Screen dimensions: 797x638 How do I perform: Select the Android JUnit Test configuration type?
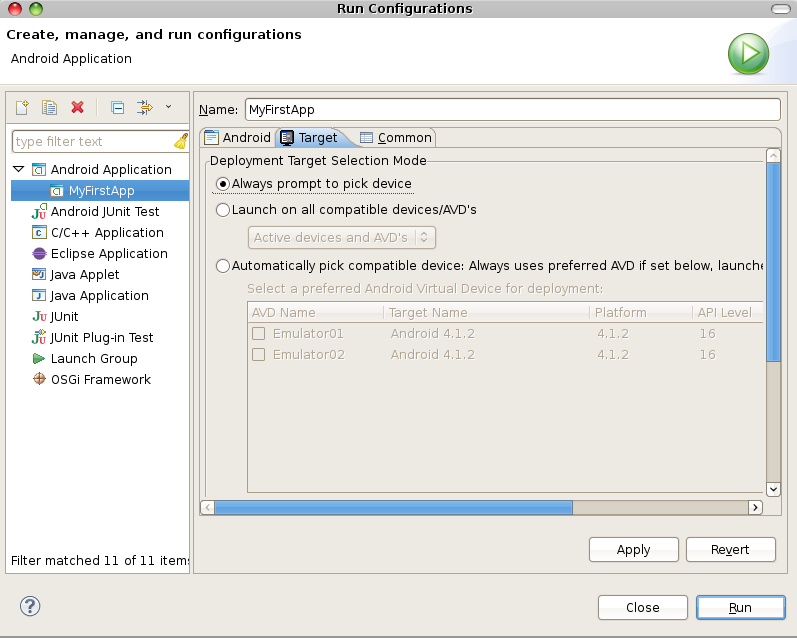105,211
